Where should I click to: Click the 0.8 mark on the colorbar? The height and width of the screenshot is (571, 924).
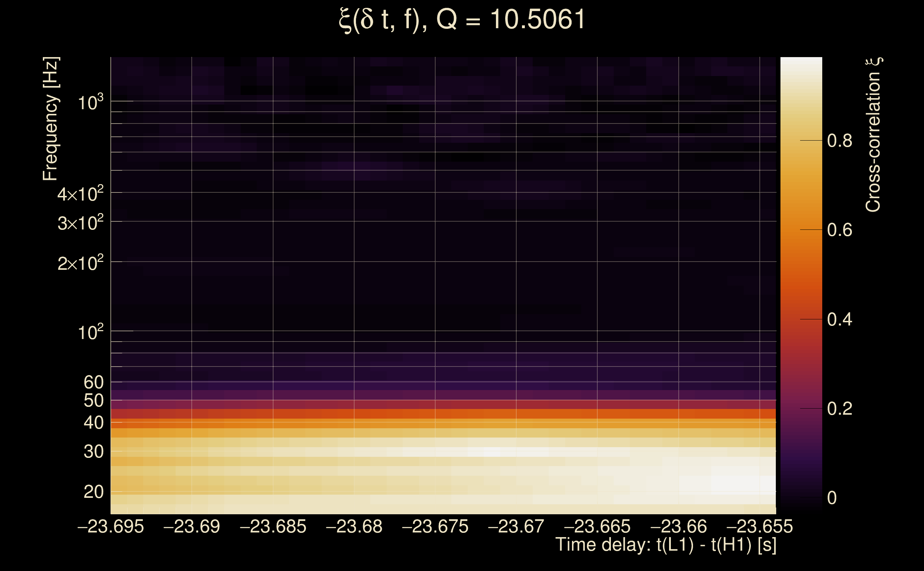tap(839, 141)
